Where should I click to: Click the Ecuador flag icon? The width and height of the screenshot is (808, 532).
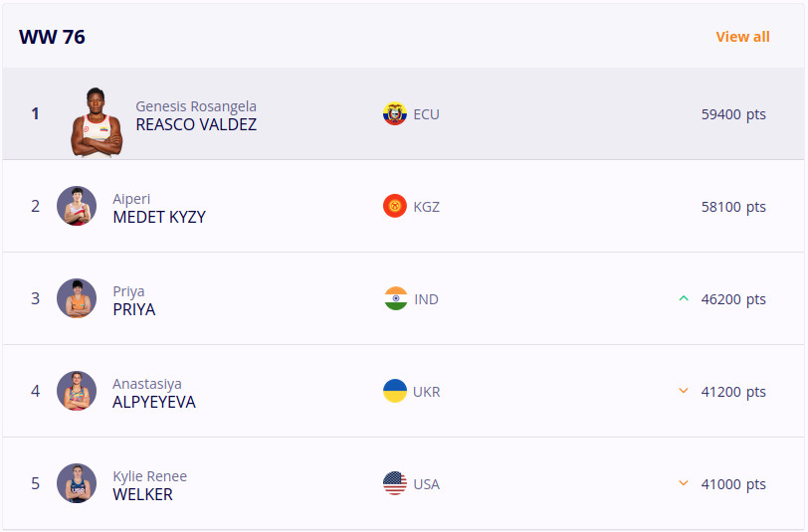(x=395, y=113)
